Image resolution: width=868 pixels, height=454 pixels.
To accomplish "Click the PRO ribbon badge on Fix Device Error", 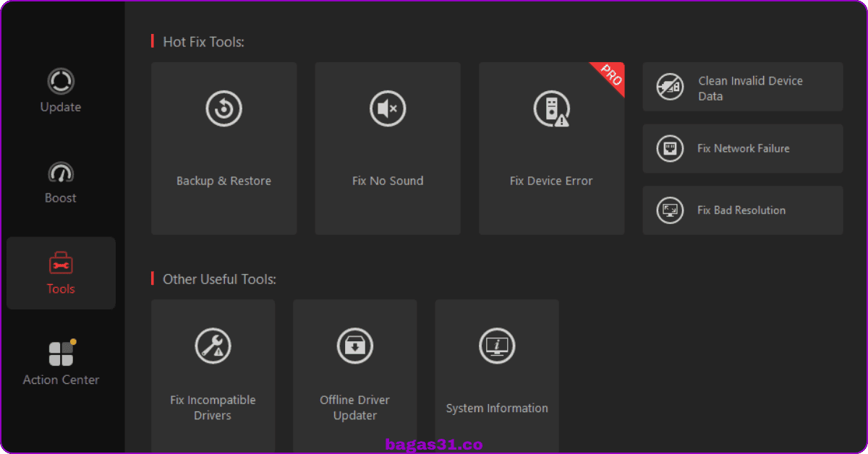I will tap(610, 76).
